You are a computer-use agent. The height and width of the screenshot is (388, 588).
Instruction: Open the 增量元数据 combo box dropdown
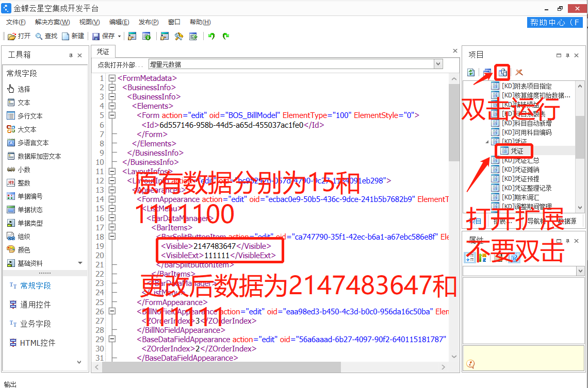pos(438,64)
